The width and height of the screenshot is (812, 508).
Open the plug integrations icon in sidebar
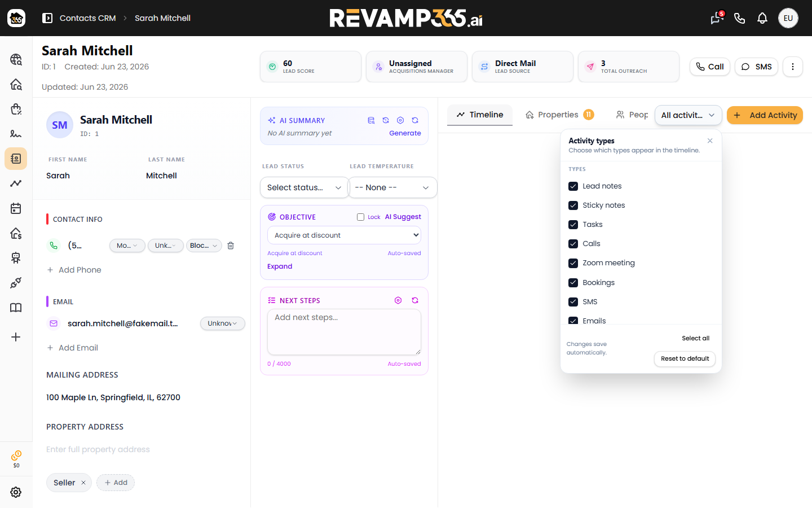coord(16,283)
